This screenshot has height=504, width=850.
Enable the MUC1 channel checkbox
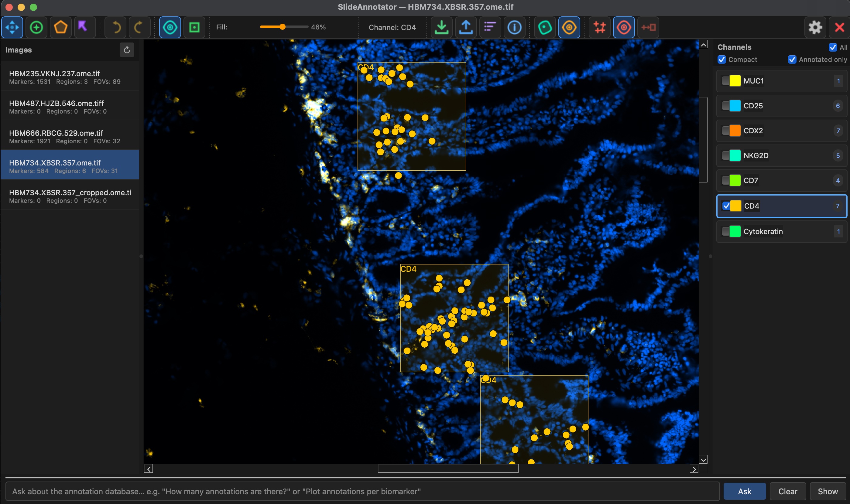point(725,81)
